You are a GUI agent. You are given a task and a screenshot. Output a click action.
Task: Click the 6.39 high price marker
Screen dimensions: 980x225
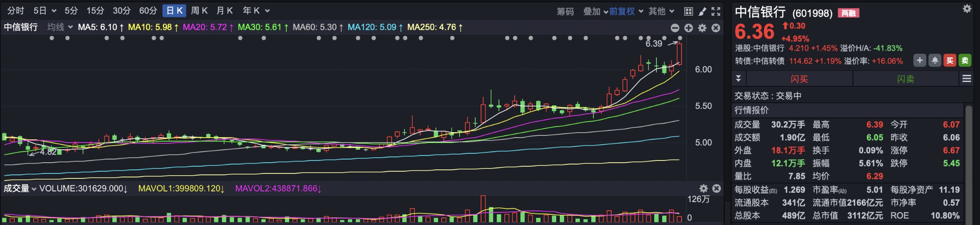(654, 43)
